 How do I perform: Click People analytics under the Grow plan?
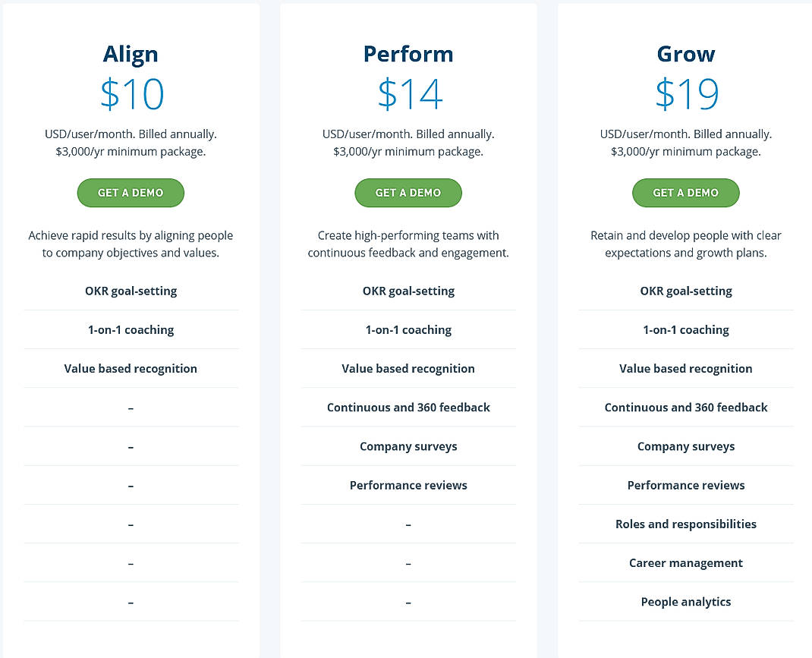click(685, 601)
